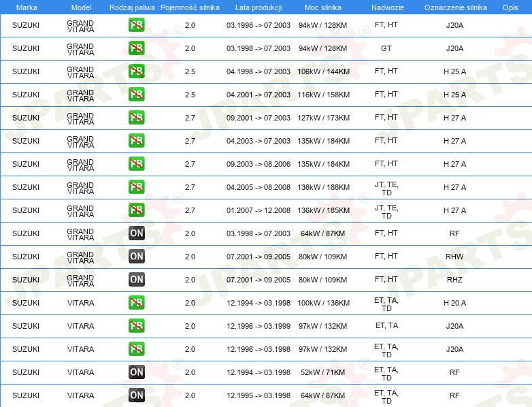Screen dimensions: 532x407
Task: Click 'SUZUKI' in the RHW row
Action: coord(26,257)
